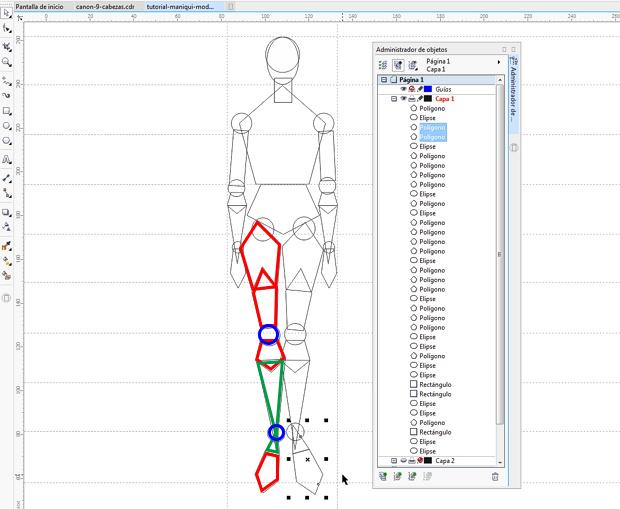
Task: Choose the Smart Fill tool
Action: tap(6, 275)
